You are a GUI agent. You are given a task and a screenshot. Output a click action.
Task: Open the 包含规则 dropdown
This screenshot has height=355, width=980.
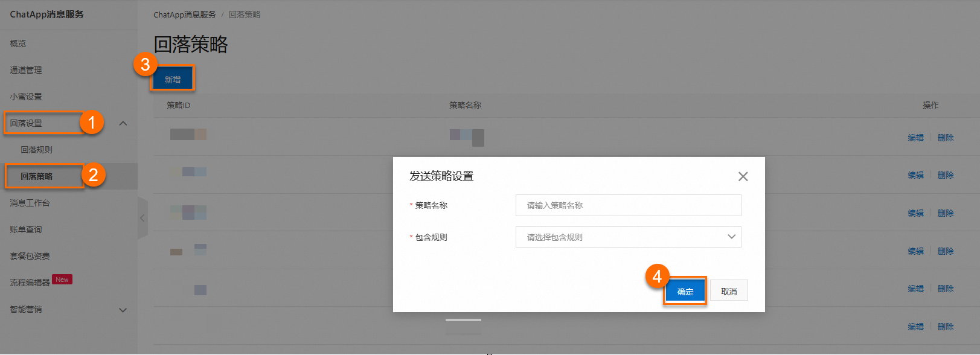click(x=628, y=237)
